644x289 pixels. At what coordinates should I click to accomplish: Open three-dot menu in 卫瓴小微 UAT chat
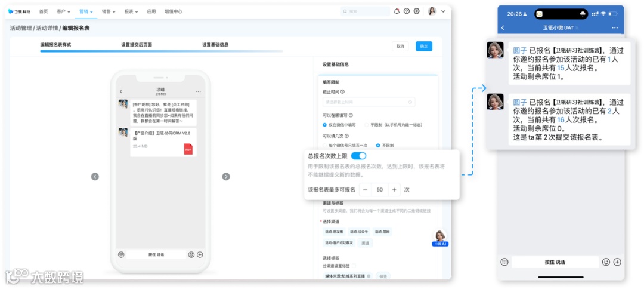click(615, 27)
